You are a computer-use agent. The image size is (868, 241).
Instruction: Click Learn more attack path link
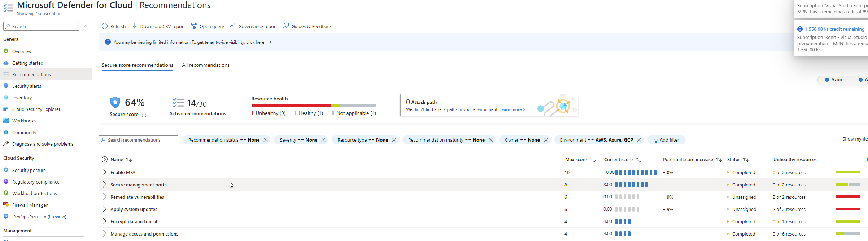pos(512,109)
